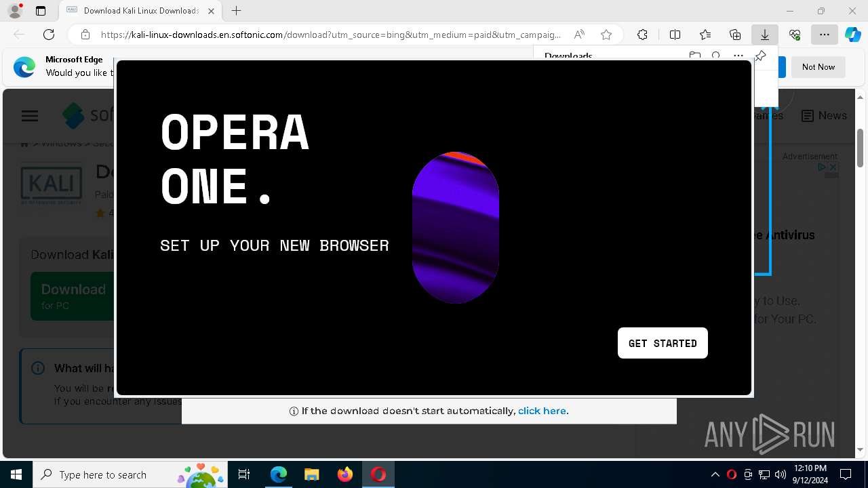Open Opera from taskbar
The height and width of the screenshot is (488, 868).
378,474
